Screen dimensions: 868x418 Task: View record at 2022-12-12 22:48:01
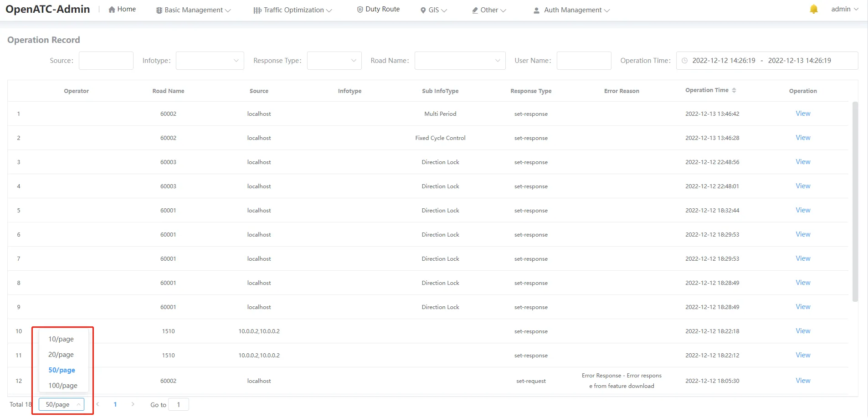tap(803, 186)
